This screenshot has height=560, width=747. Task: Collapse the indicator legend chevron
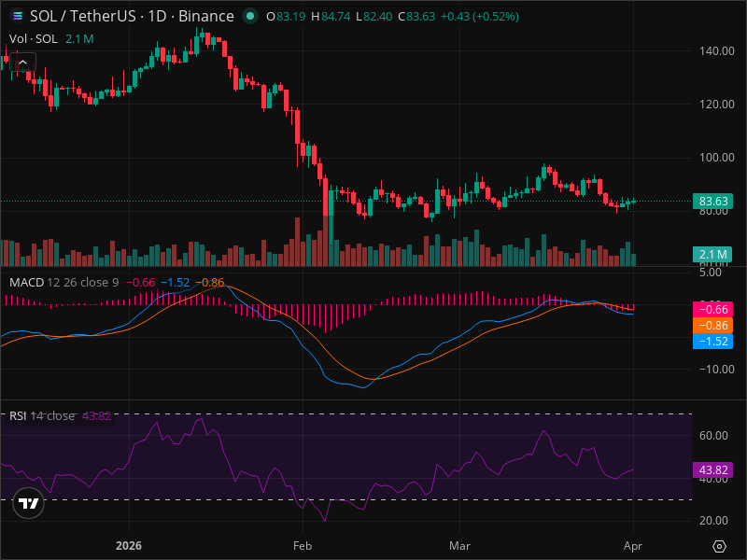(22, 63)
